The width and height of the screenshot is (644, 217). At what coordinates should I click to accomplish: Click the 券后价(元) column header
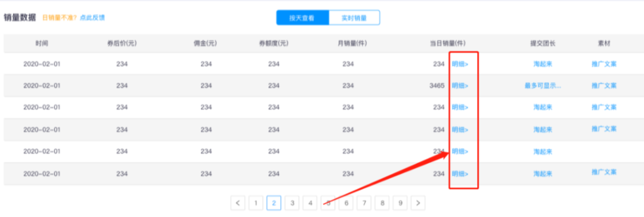[x=122, y=43]
